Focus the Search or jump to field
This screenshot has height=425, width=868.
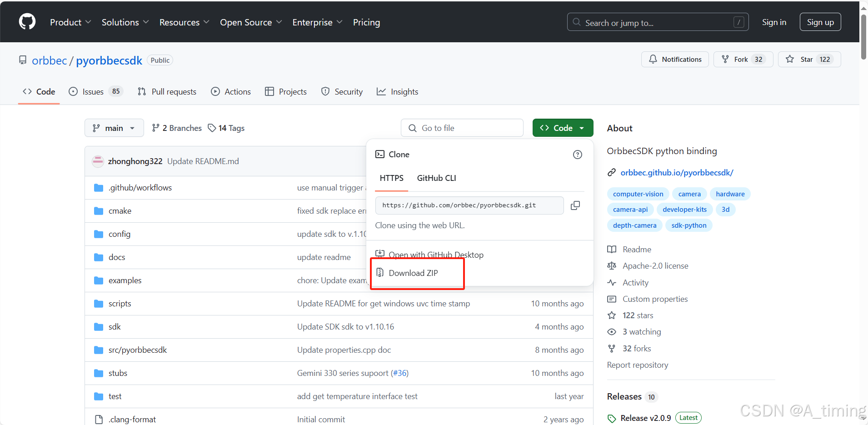coord(658,22)
